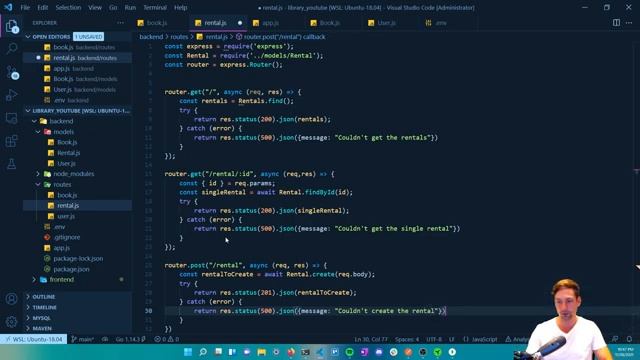Open the Search view in activity bar

coord(12,49)
